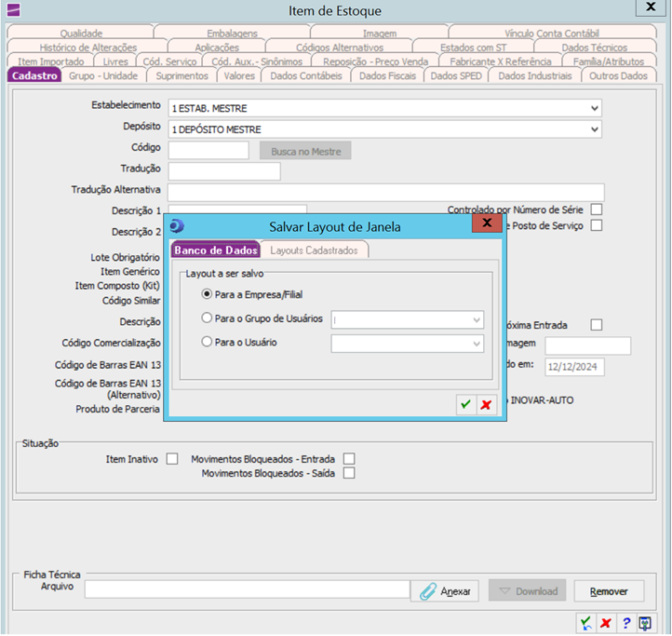Expand the Estabelecimento dropdown
This screenshot has width=672, height=636.
tap(594, 108)
